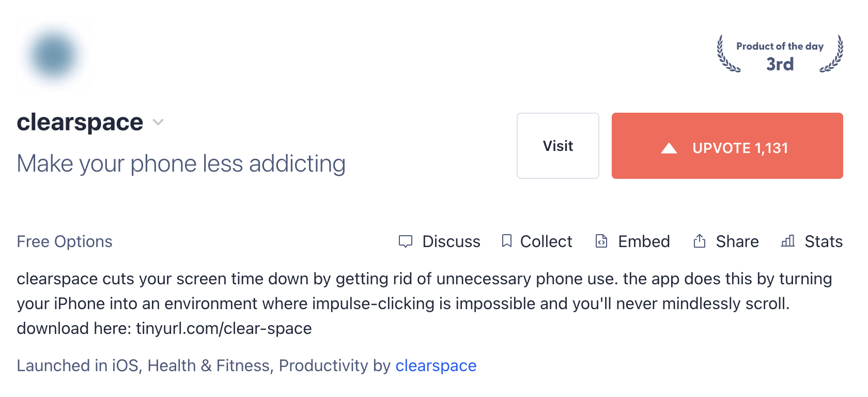Image resolution: width=868 pixels, height=397 pixels.
Task: Click the Free Options label
Action: (65, 241)
